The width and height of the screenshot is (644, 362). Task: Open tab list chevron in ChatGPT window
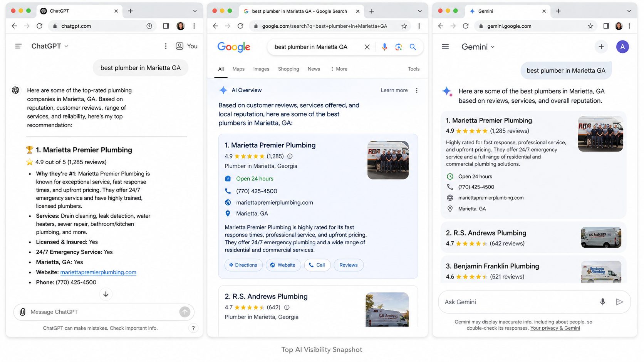tap(195, 11)
